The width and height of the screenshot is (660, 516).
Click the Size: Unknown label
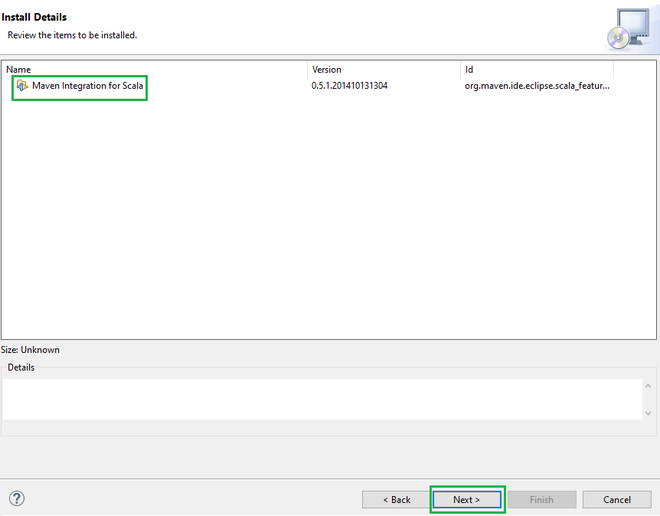click(30, 350)
